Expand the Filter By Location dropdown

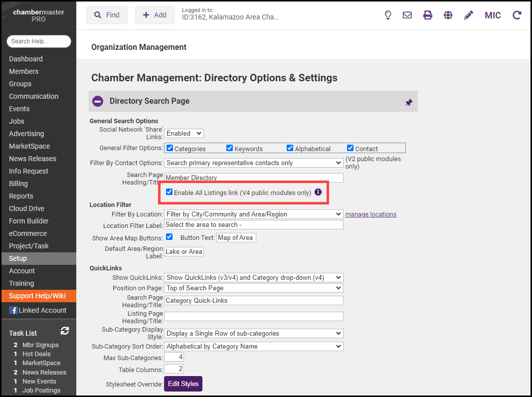pyautogui.click(x=253, y=214)
